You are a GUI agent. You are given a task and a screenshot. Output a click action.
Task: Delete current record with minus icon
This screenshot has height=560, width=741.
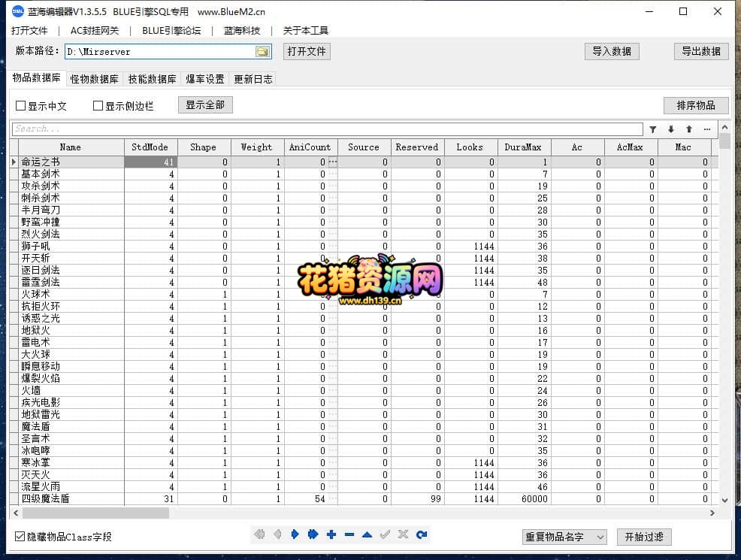click(x=349, y=534)
